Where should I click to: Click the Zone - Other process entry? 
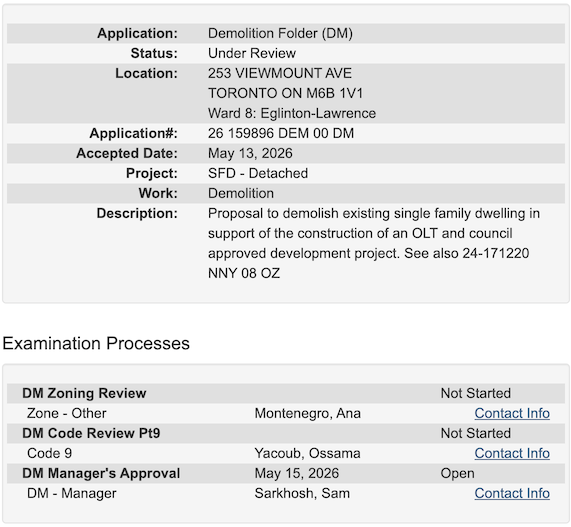[x=67, y=413]
